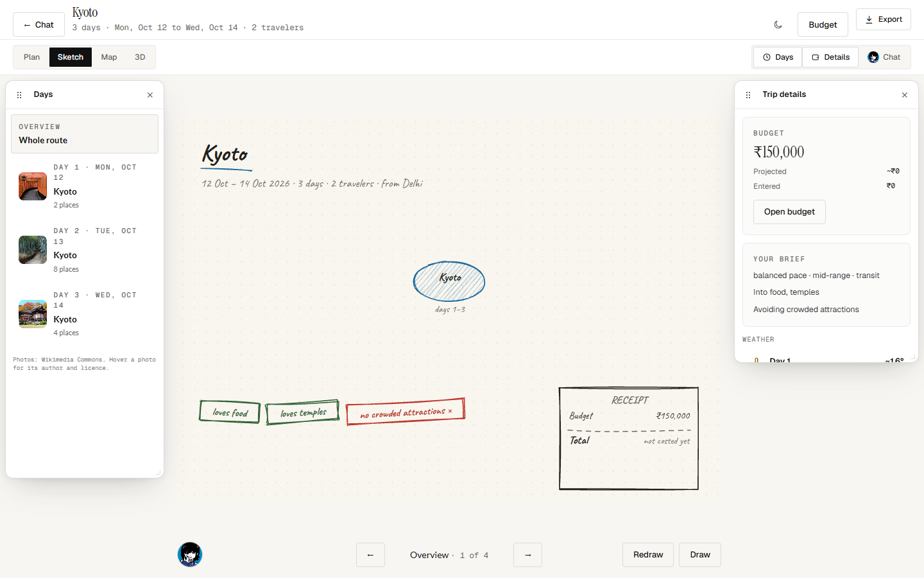
Task: Switch to the Map tab
Action: [109, 57]
